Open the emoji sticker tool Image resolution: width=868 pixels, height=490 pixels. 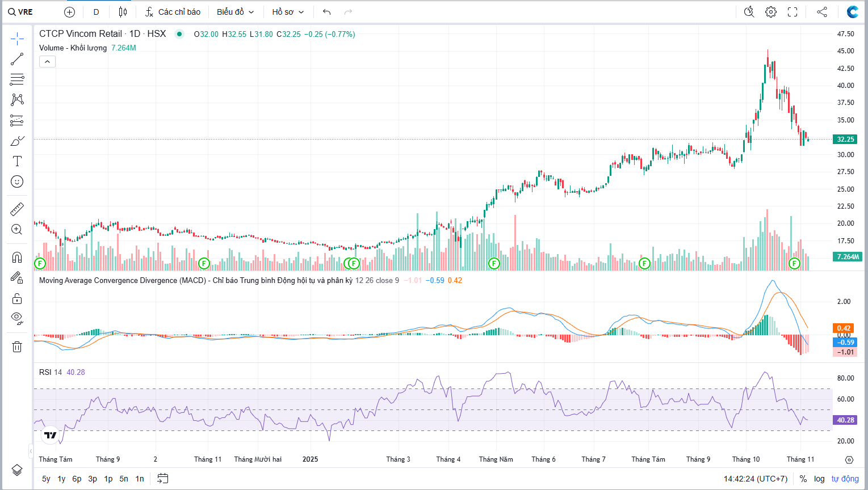(x=17, y=181)
